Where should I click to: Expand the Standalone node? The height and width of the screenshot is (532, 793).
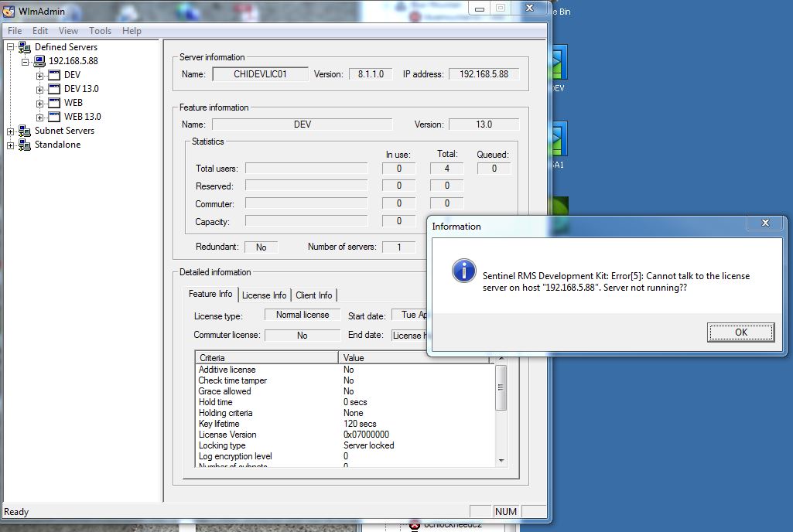[10, 145]
